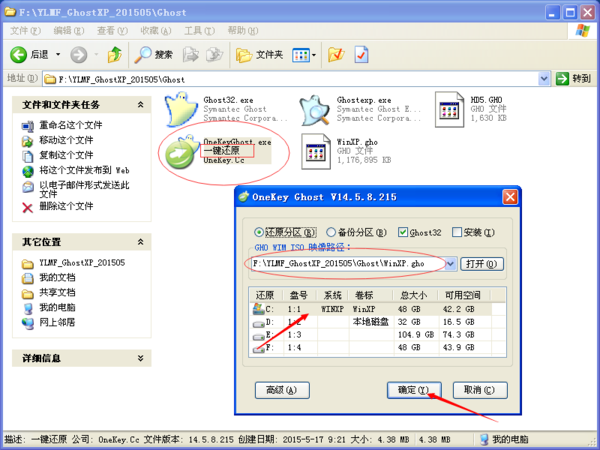Click publish this file to Web task
This screenshot has height=450, width=600.
pyautogui.click(x=84, y=170)
